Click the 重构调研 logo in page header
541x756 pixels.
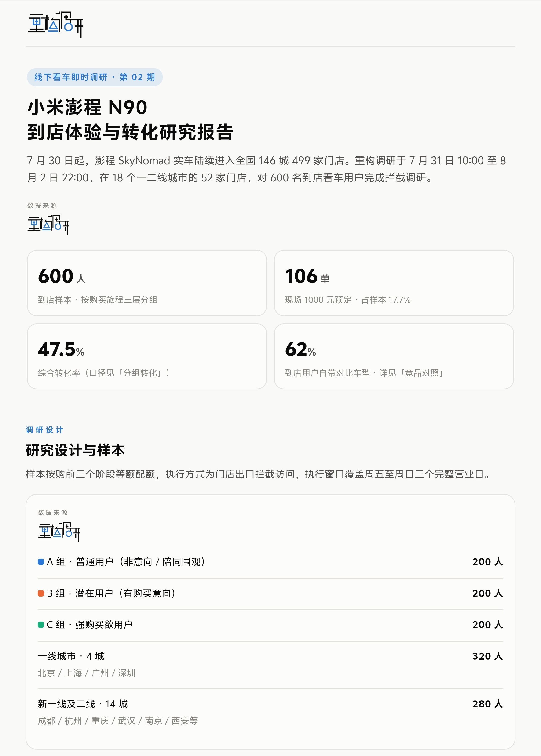(x=55, y=25)
